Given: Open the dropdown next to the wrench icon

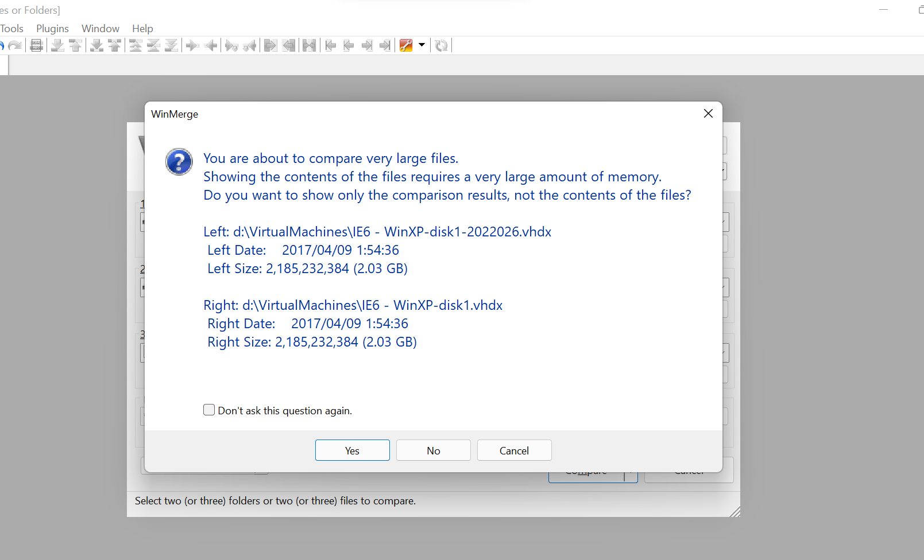Looking at the screenshot, I should pyautogui.click(x=422, y=45).
